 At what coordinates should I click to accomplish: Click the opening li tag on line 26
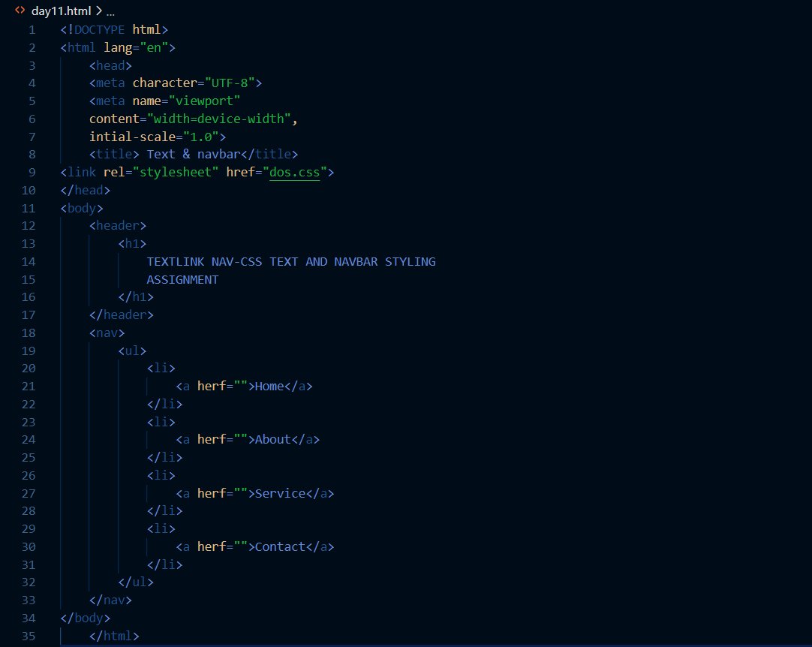tap(161, 476)
